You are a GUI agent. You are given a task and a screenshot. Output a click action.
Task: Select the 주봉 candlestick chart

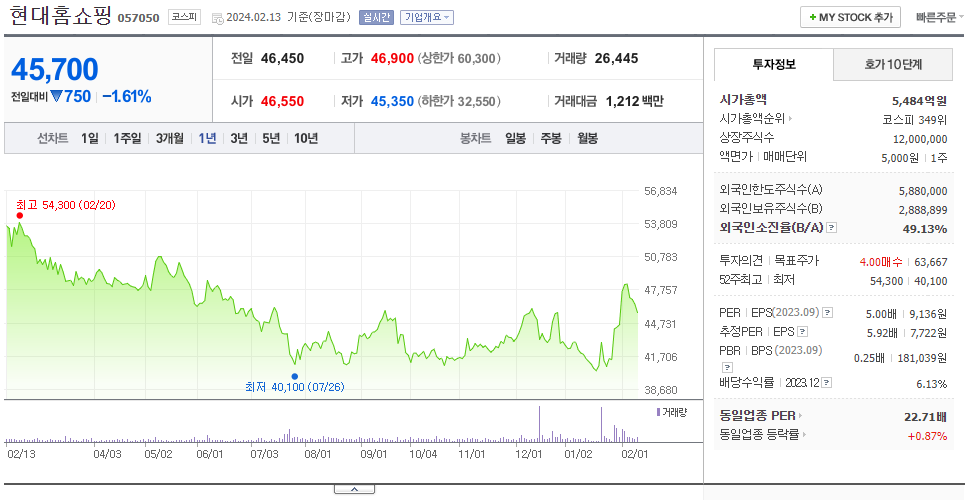[551, 138]
